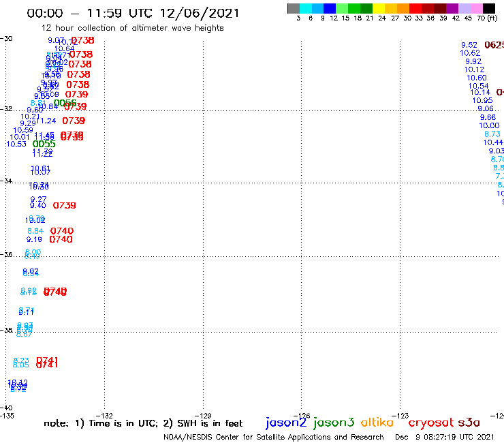Click the light blue value '8.73'
The image size is (504, 443).
pyautogui.click(x=492, y=134)
